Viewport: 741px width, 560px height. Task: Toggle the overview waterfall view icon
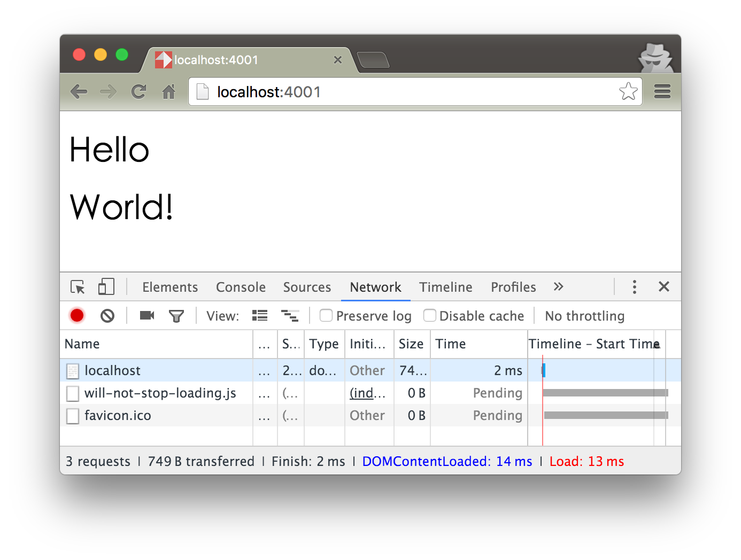[290, 316]
